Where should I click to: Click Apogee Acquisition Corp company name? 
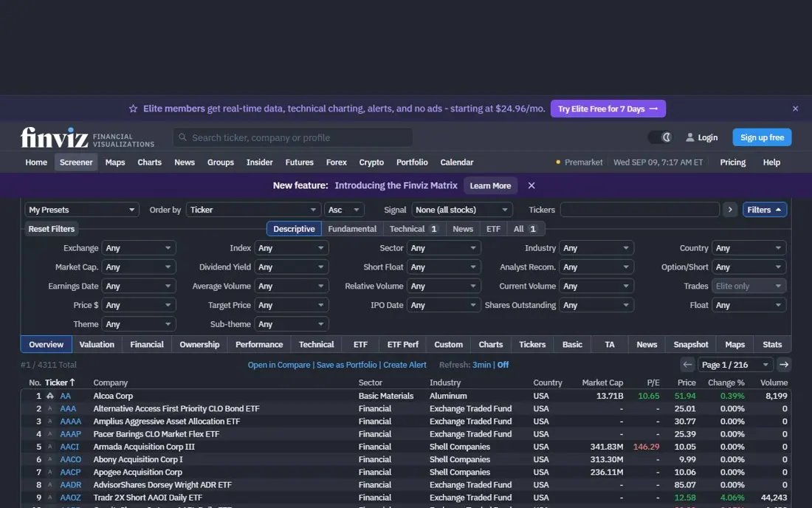point(138,473)
